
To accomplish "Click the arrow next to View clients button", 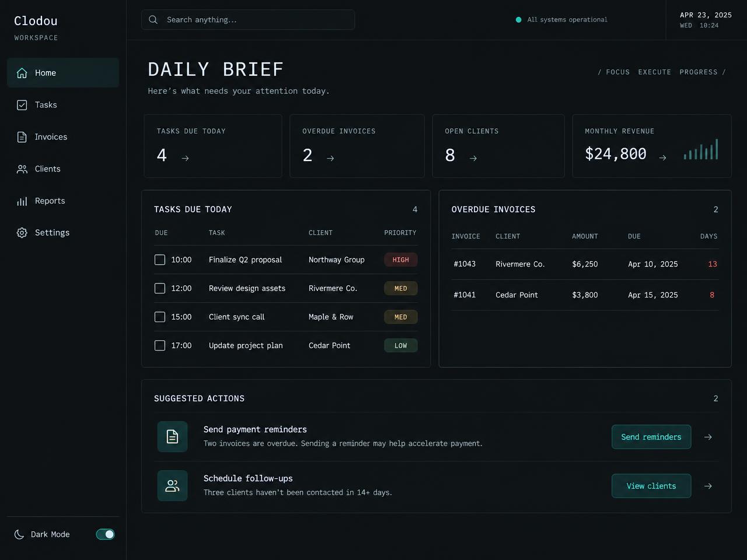I will 708,486.
